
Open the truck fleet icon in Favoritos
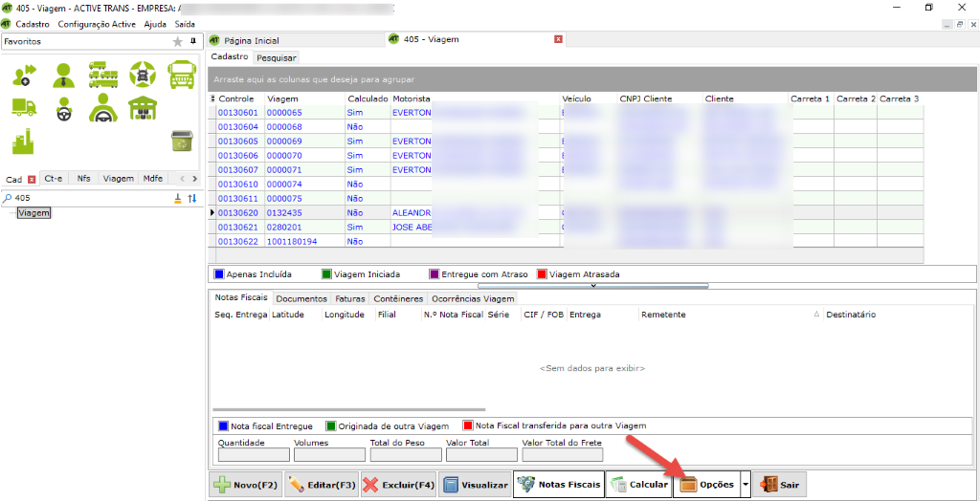pyautogui.click(x=103, y=74)
